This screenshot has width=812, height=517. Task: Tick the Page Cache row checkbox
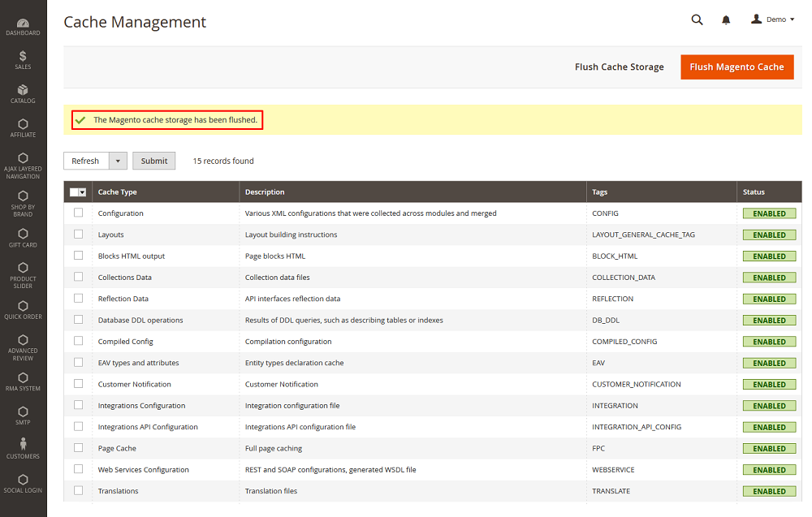click(x=79, y=447)
